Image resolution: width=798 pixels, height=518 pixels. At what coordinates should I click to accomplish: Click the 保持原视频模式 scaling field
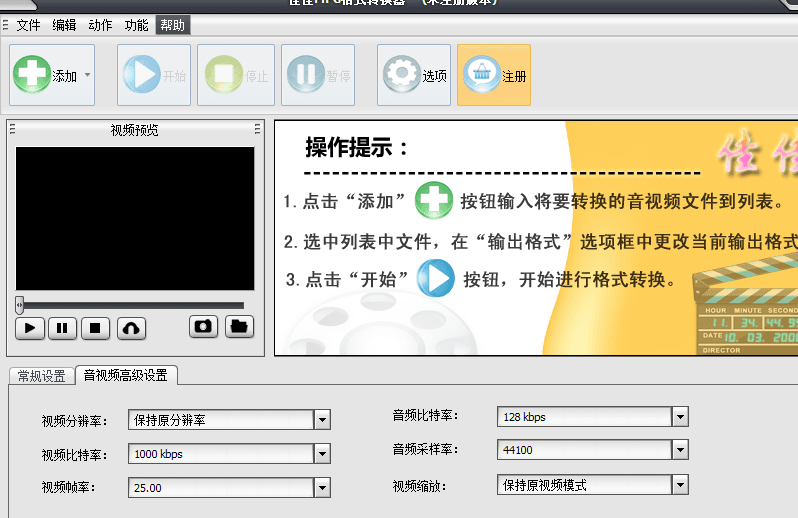pyautogui.click(x=585, y=484)
